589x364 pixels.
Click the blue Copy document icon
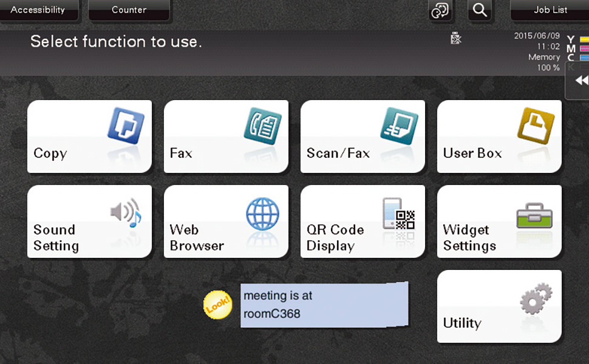pyautogui.click(x=126, y=126)
